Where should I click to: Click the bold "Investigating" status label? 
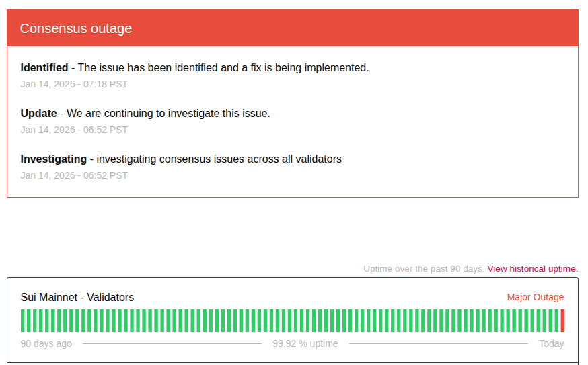coord(54,159)
